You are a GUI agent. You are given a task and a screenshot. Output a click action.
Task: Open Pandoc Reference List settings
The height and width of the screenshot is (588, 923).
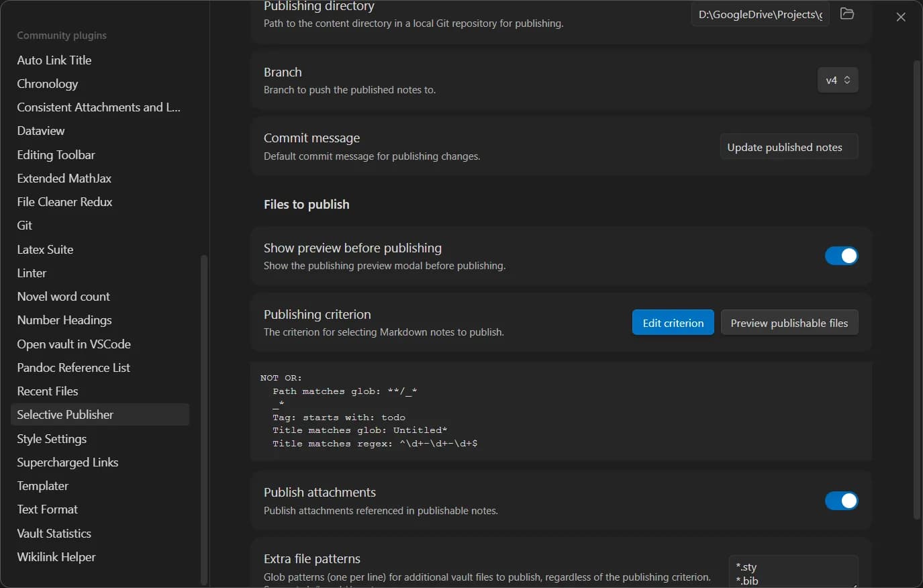point(100,368)
